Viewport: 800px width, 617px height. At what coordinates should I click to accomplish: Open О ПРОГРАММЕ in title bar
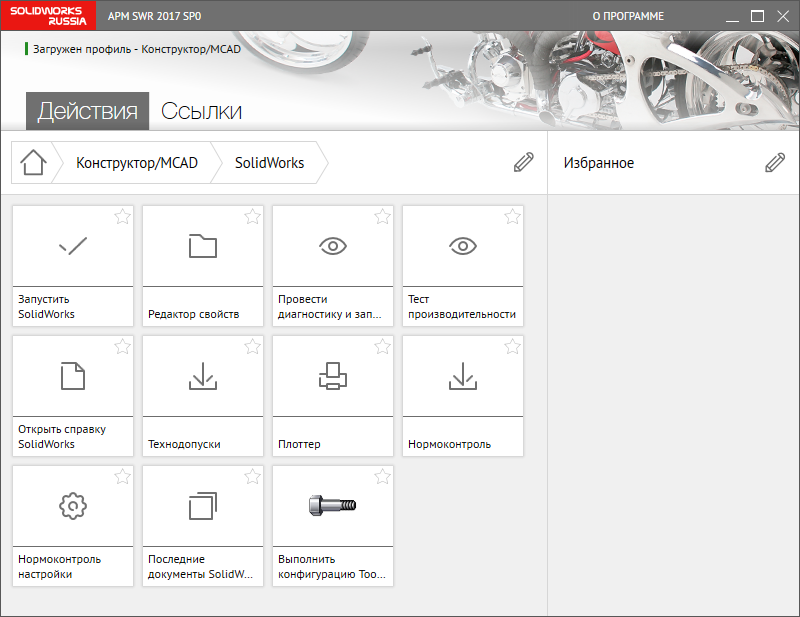point(628,16)
